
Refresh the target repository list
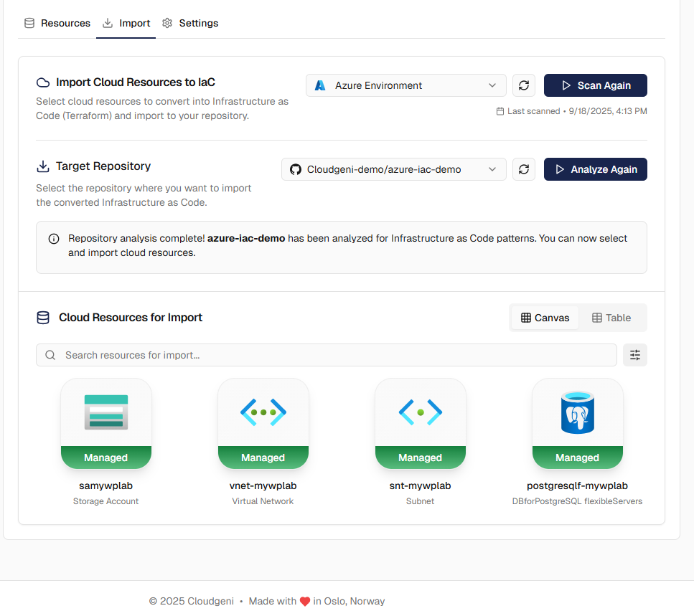pos(524,169)
